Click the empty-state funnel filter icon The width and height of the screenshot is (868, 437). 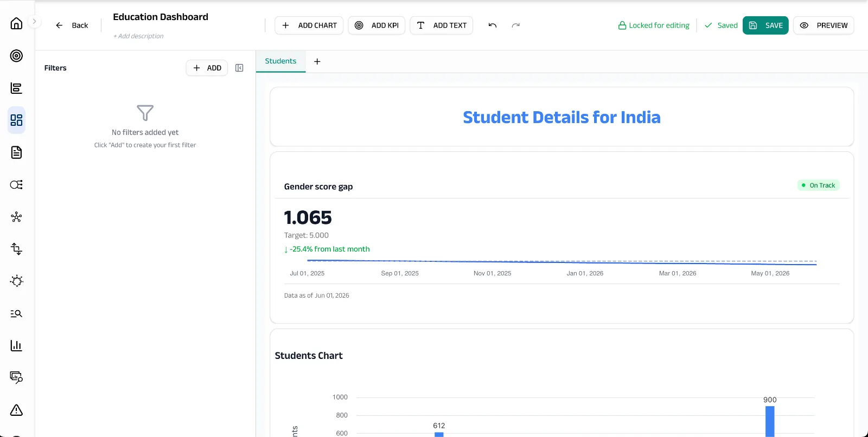click(x=145, y=113)
